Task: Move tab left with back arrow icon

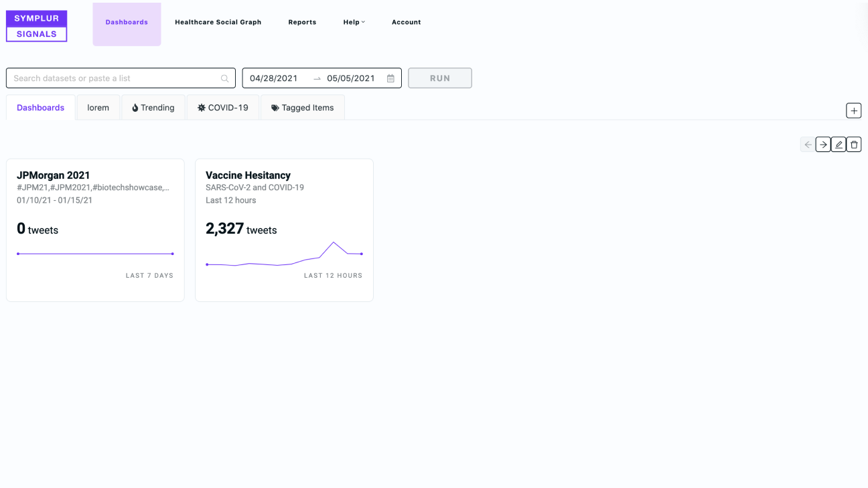Action: (x=808, y=145)
